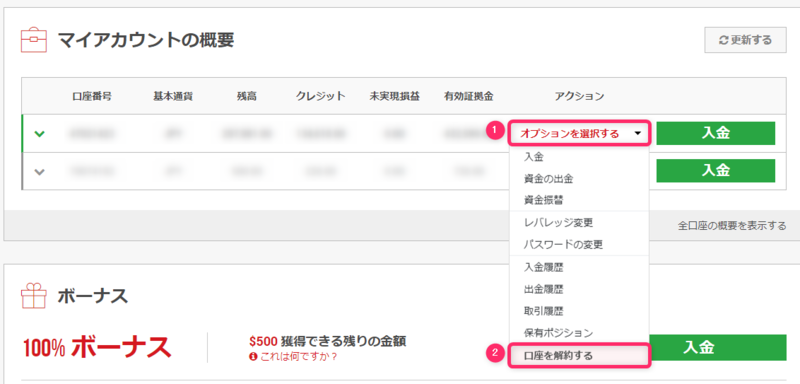Viewport: 800px width, 384px height.
Task: Expand the second account row gray chevron
Action: [x=39, y=171]
